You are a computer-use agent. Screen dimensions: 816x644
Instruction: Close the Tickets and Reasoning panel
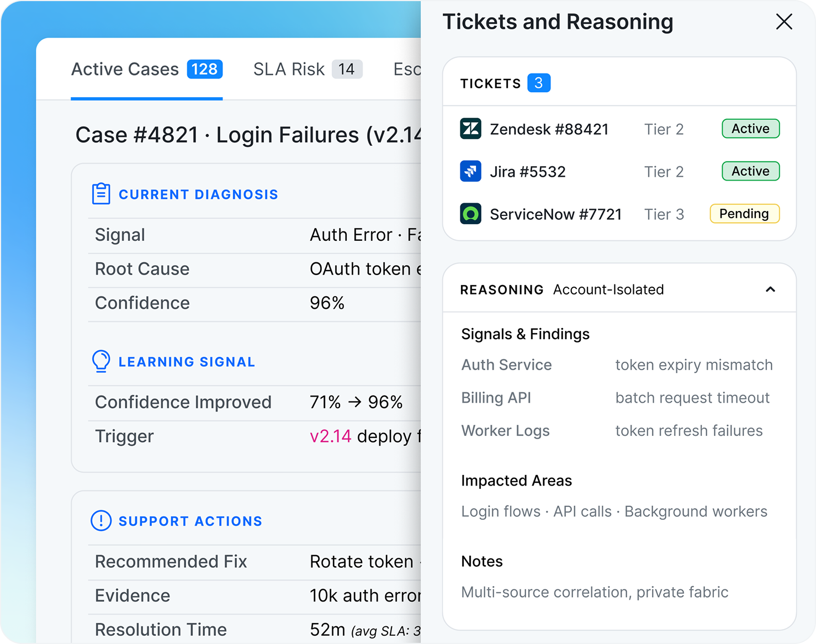(x=783, y=22)
